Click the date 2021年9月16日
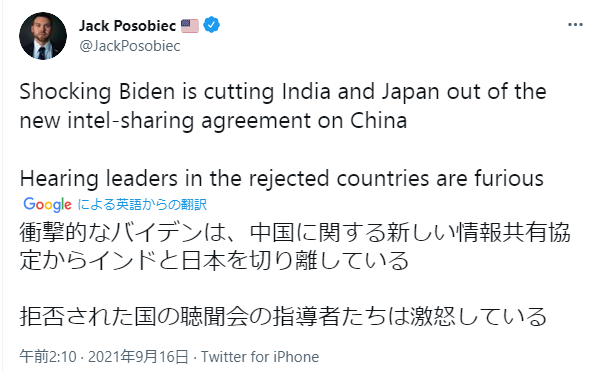 tap(138, 357)
